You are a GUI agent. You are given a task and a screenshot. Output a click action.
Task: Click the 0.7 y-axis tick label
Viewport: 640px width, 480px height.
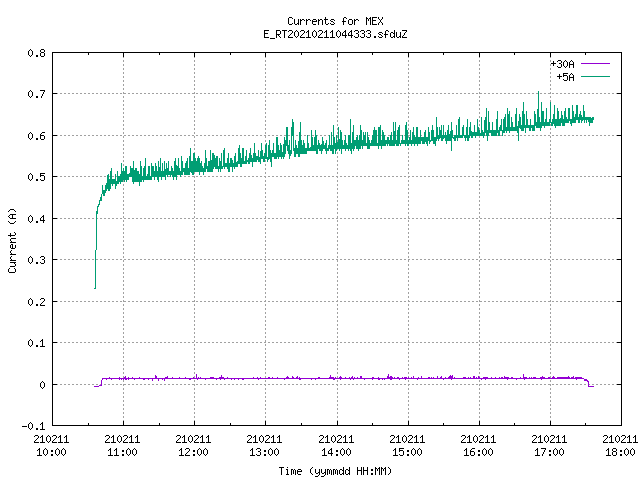click(x=36, y=94)
